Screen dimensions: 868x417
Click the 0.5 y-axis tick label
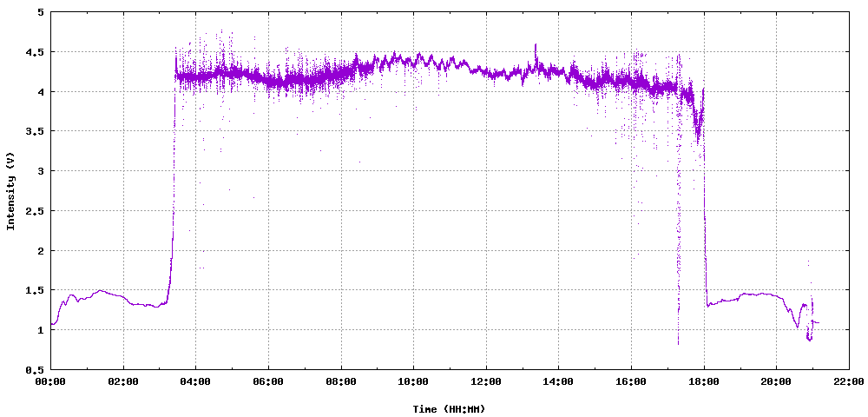(x=36, y=369)
